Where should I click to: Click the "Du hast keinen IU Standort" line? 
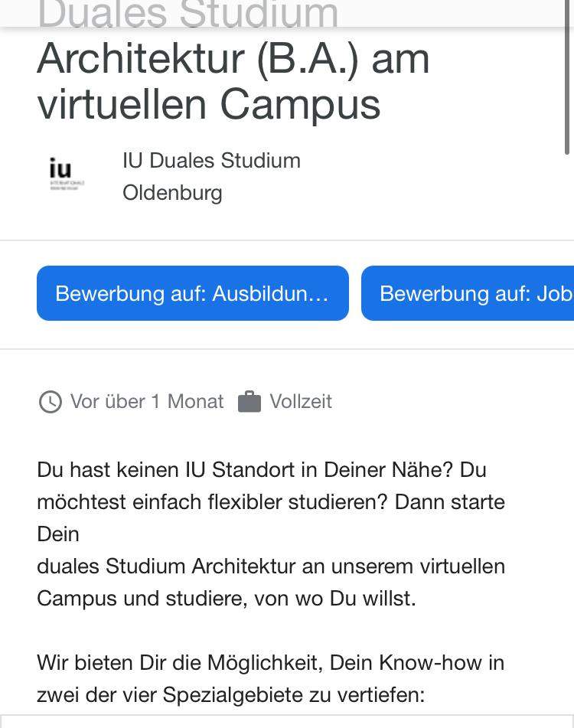[261, 469]
